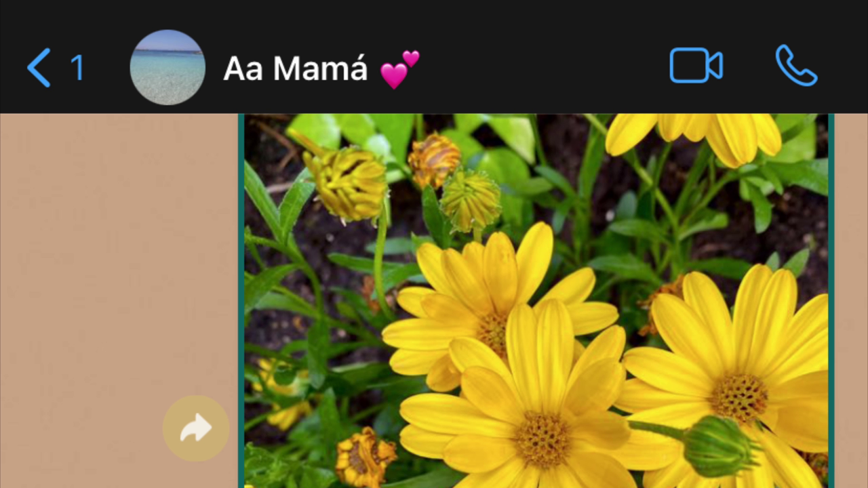Forward the flower photo with the arrow

click(196, 428)
